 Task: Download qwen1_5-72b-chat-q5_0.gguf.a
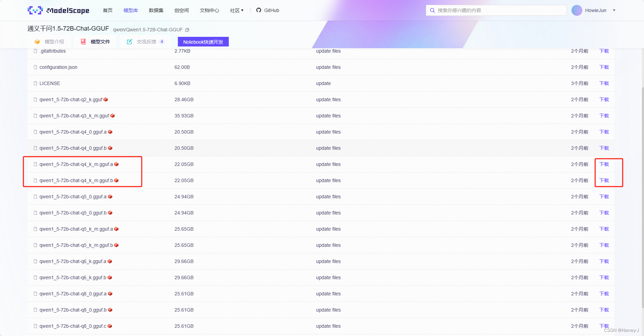point(604,197)
